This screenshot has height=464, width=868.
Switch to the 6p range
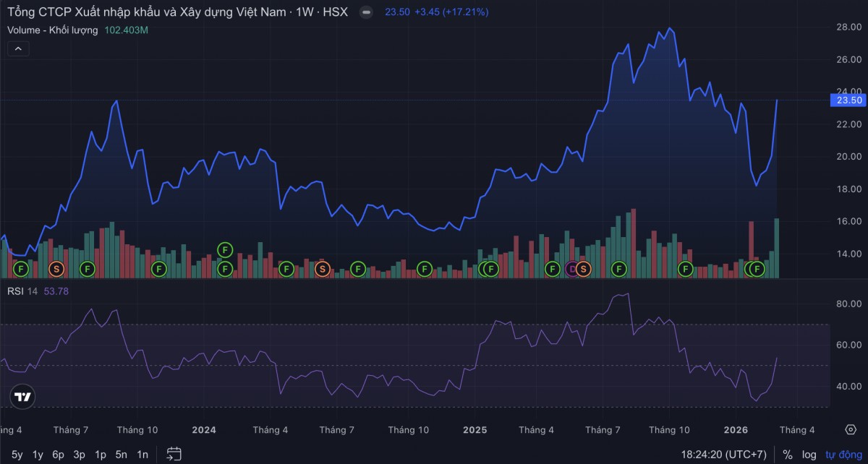tap(59, 455)
